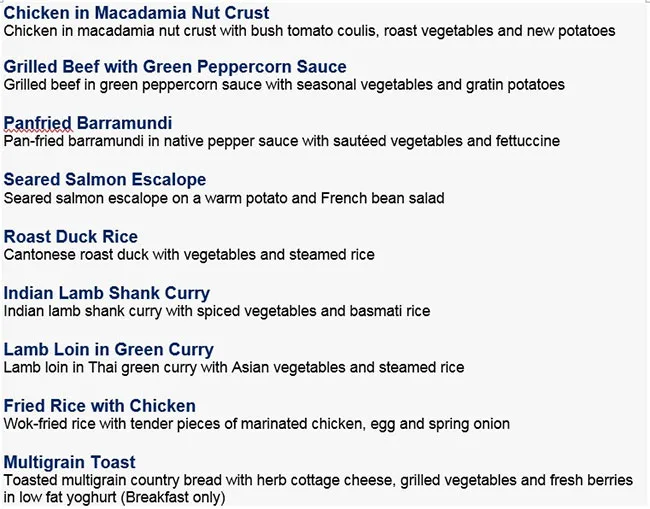Click the basmati rice description line
The image size is (650, 509).
click(x=217, y=311)
